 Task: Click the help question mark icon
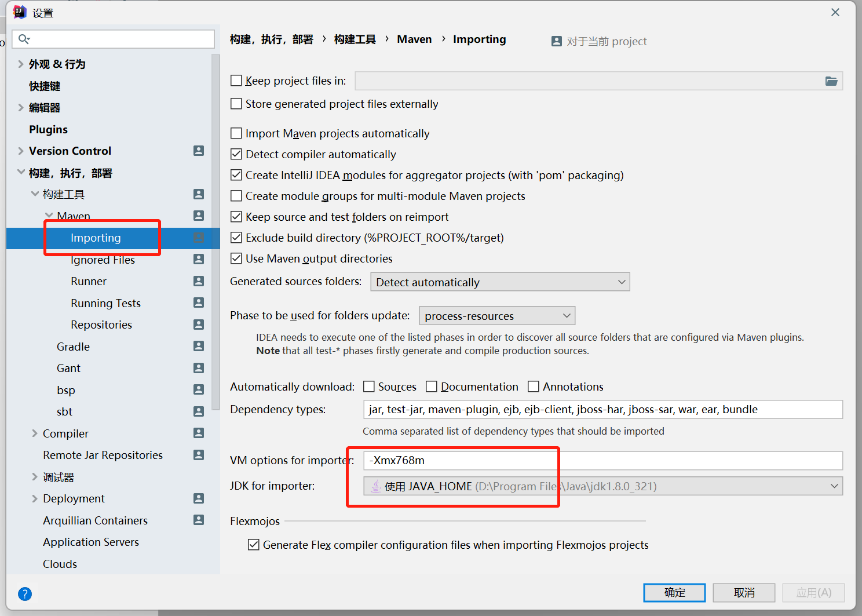25,593
